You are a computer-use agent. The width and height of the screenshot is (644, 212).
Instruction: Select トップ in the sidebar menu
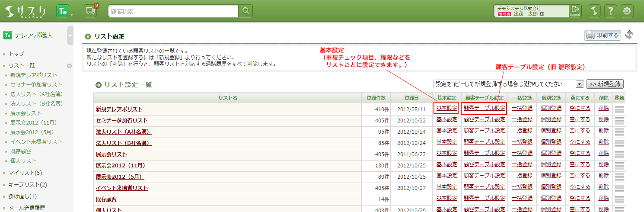(16, 54)
